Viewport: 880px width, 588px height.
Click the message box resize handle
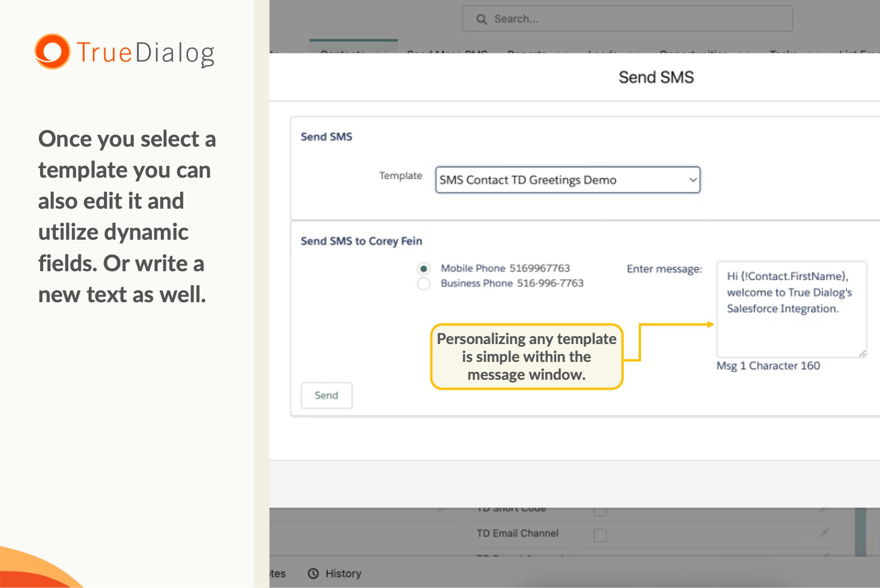[x=862, y=353]
